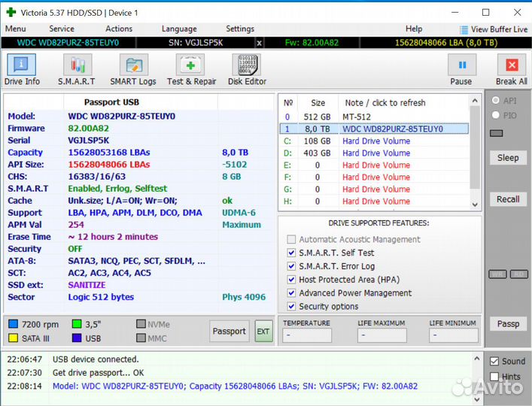This screenshot has width=532, height=406.
Task: Click the Pause icon button
Action: coord(462,65)
